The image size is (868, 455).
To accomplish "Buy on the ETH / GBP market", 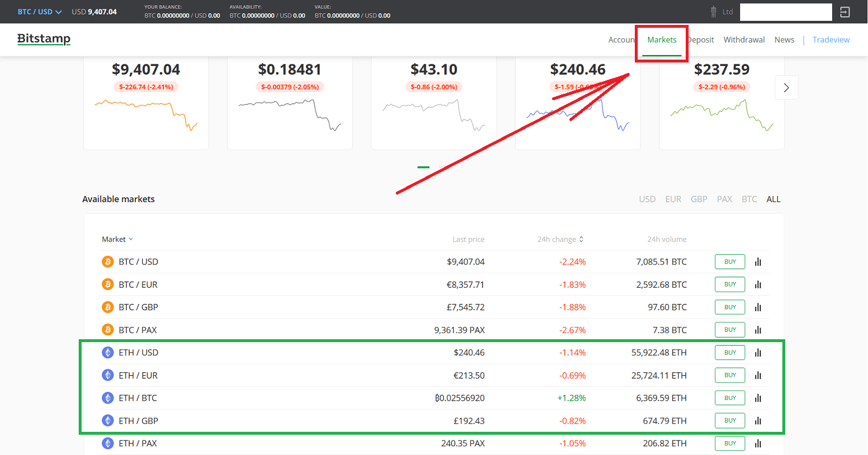I will (x=730, y=420).
